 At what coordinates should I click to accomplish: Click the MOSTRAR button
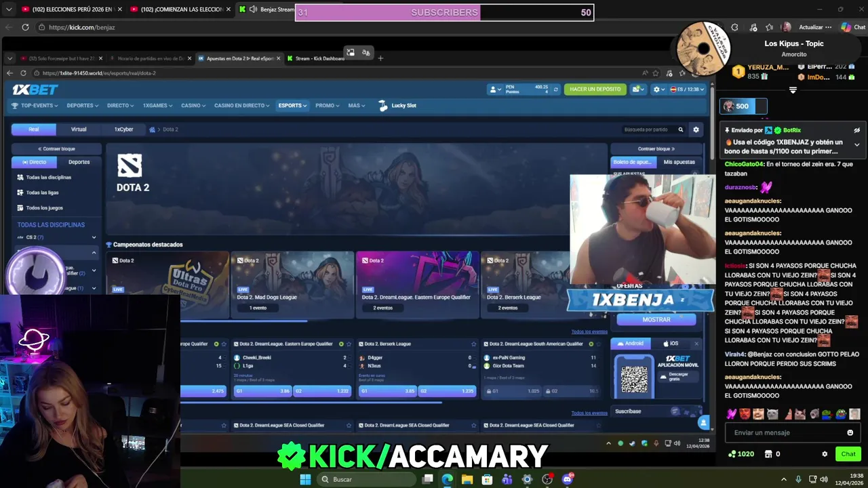pos(656,319)
